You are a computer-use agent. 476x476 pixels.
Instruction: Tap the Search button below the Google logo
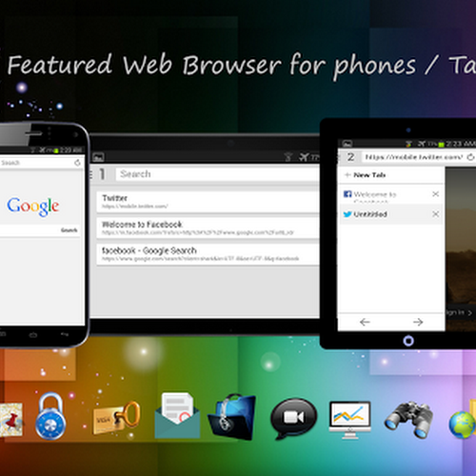point(69,230)
